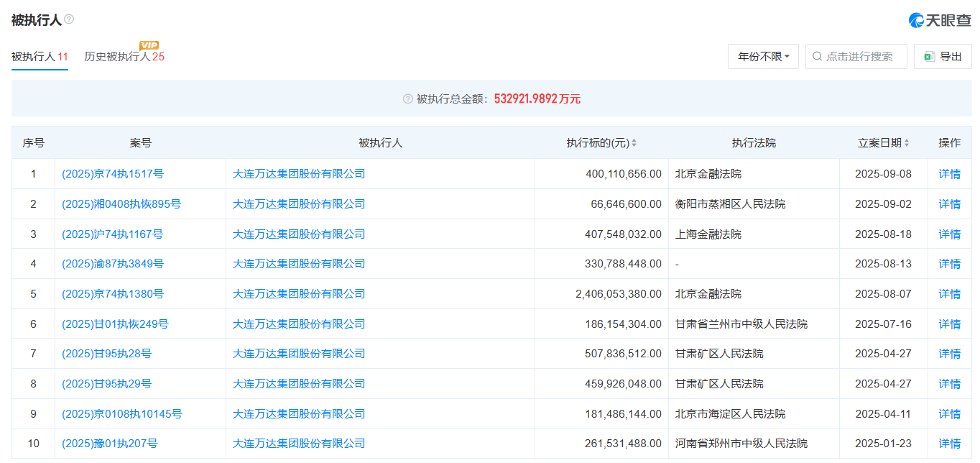Click the 天眼查 logo
980x463 pixels.
940,20
